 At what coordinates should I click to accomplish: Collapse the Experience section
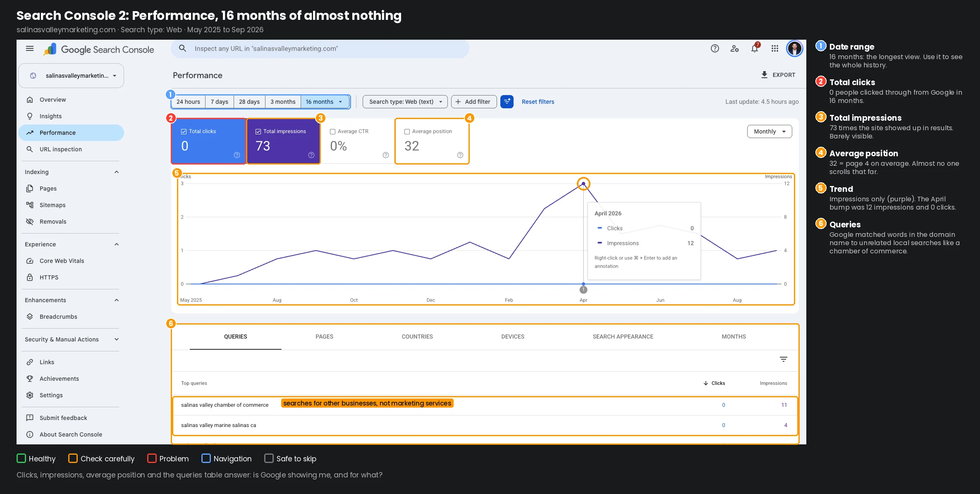pos(117,244)
